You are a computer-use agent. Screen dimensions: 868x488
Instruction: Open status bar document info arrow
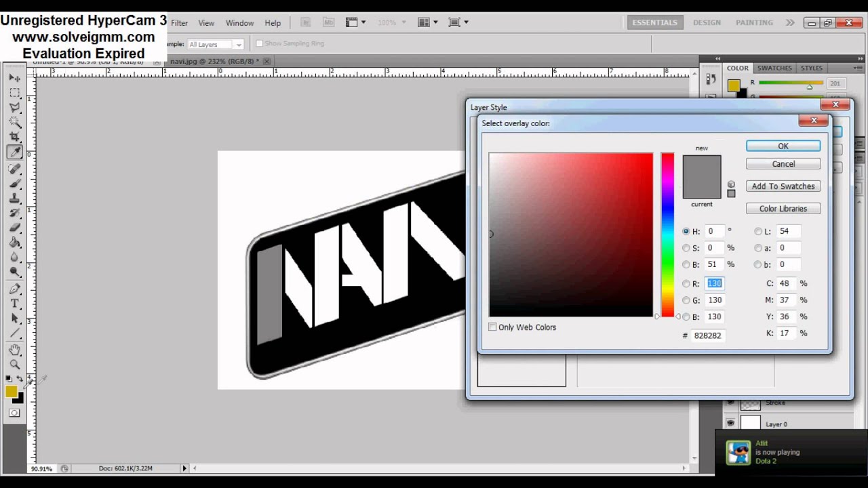pyautogui.click(x=184, y=468)
